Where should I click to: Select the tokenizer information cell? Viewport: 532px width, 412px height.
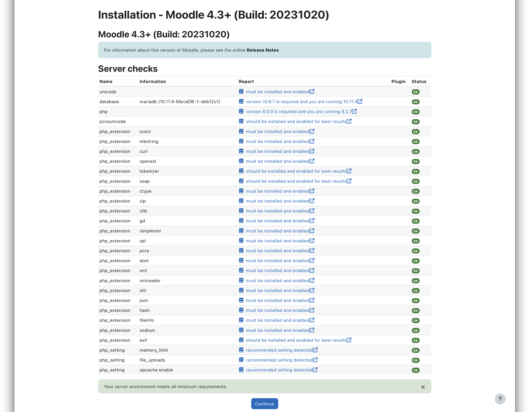pyautogui.click(x=149, y=171)
